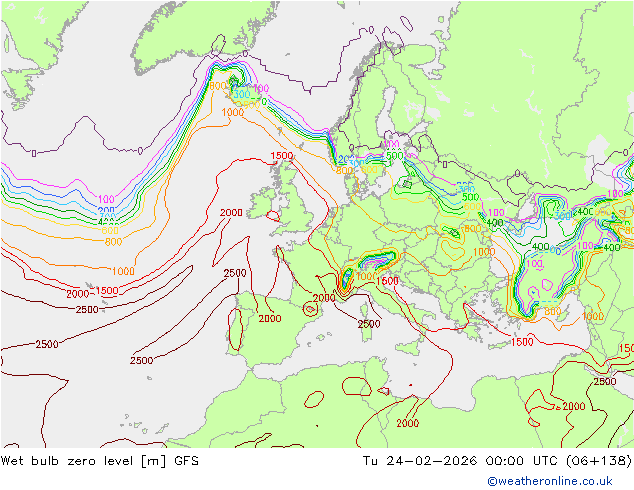Click the purple 0 label north of Iceland

(x=245, y=54)
